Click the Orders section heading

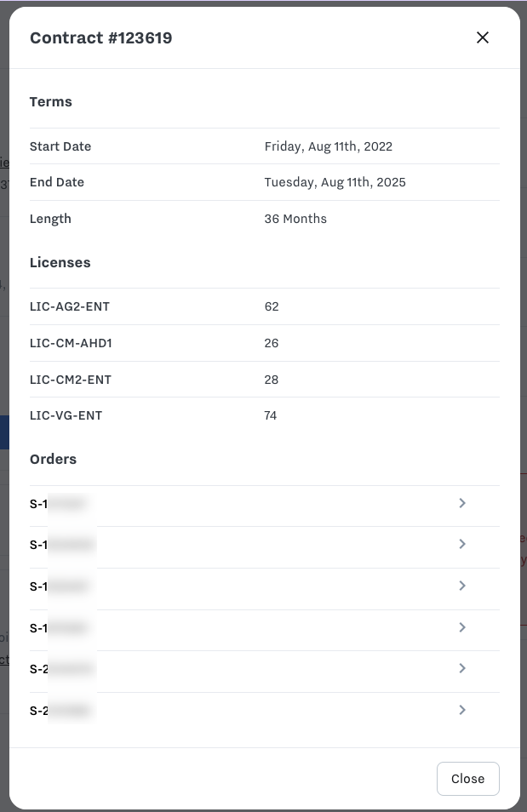(x=53, y=459)
